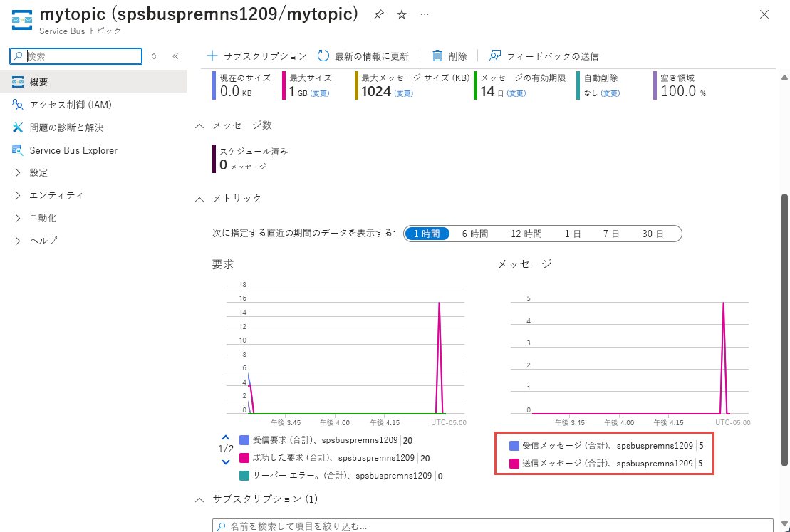This screenshot has width=790, height=532.
Task: Click the メッセージ chart title
Action: [524, 264]
